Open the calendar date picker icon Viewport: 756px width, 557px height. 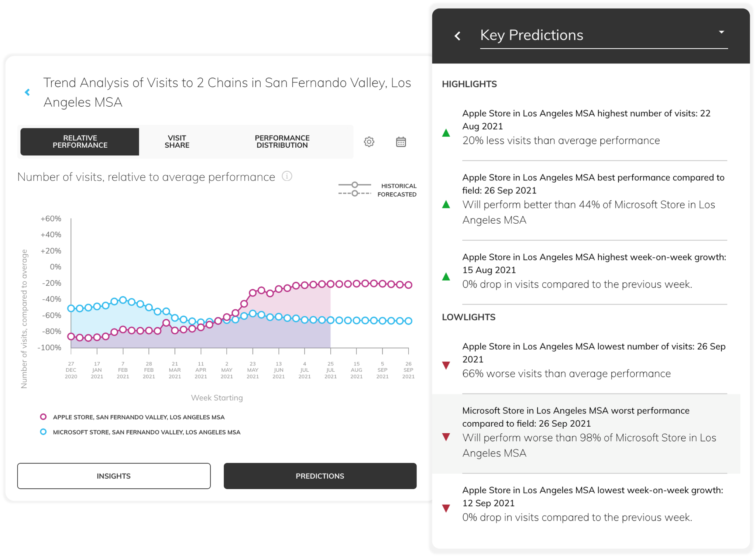point(401,142)
